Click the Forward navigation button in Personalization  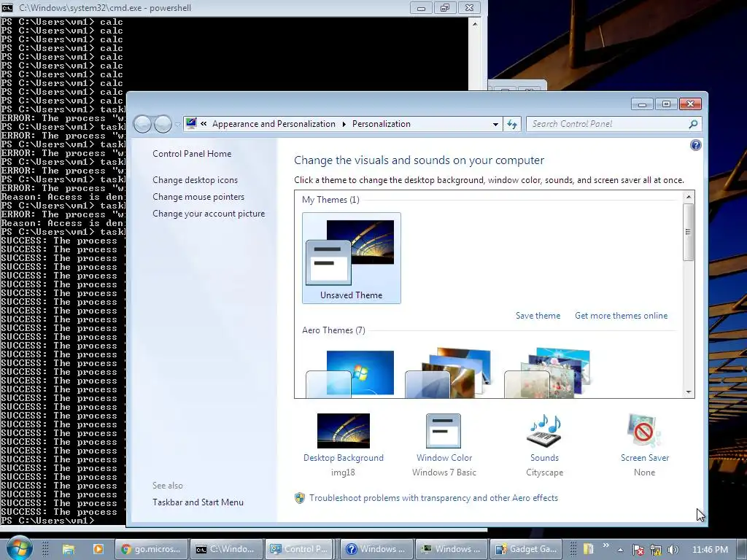click(163, 124)
